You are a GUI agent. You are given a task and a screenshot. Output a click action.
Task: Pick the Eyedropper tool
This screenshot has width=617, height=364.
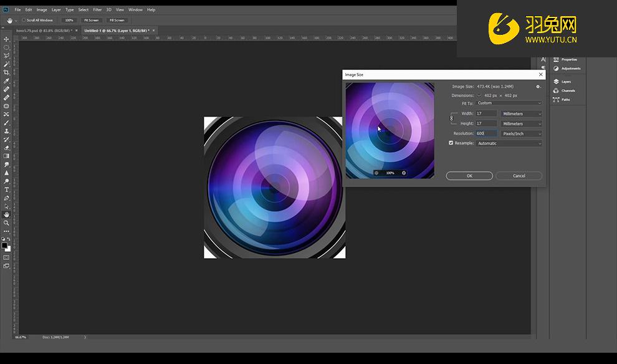7,81
